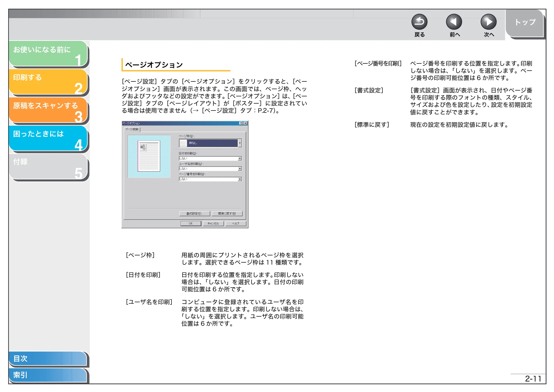The image size is (554, 392).
Task: Close the ページオプション dialog with X
Action: (x=245, y=123)
